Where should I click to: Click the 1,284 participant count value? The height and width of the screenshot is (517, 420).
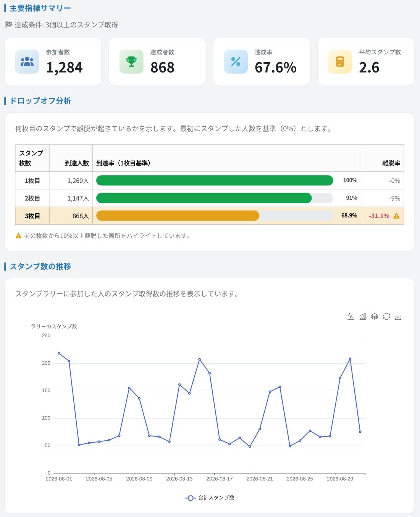coord(65,68)
